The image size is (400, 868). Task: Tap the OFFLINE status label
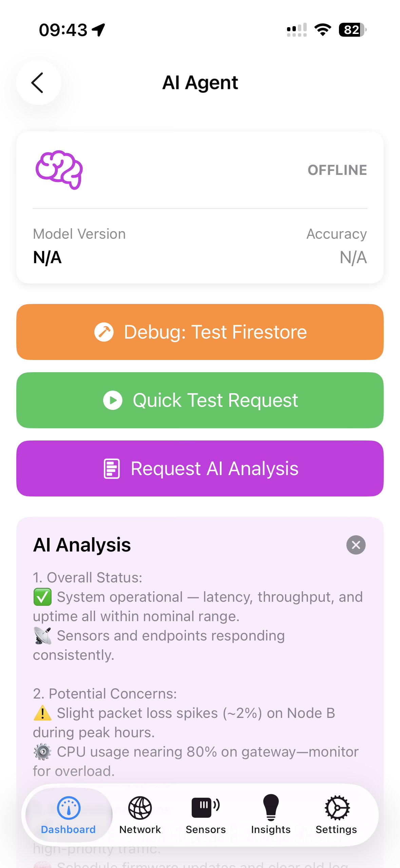(x=337, y=170)
